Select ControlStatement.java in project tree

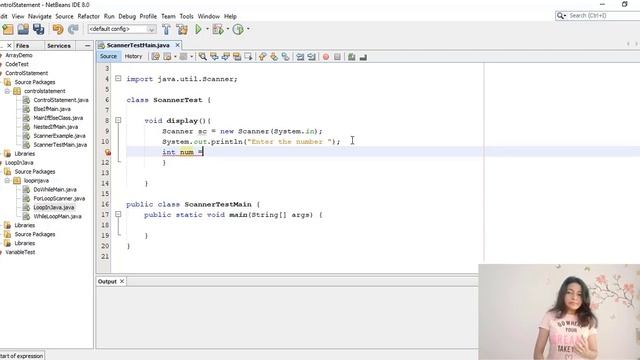[61, 100]
